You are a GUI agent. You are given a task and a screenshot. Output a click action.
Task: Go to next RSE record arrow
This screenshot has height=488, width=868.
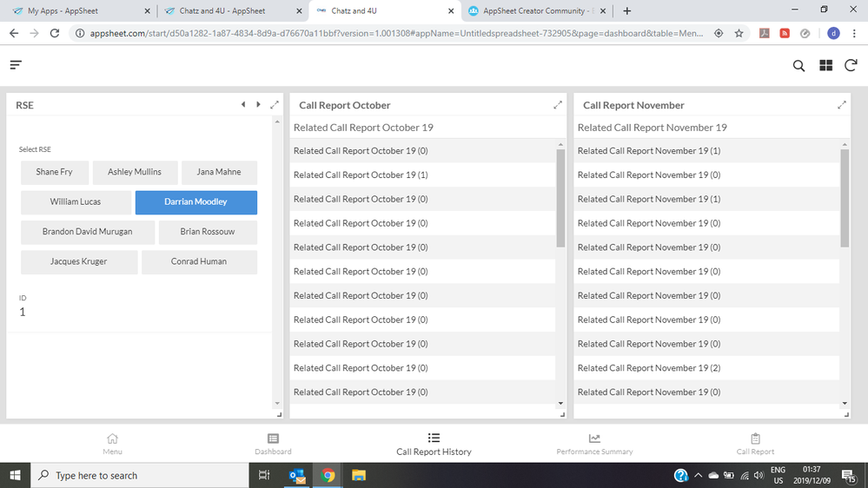point(258,104)
